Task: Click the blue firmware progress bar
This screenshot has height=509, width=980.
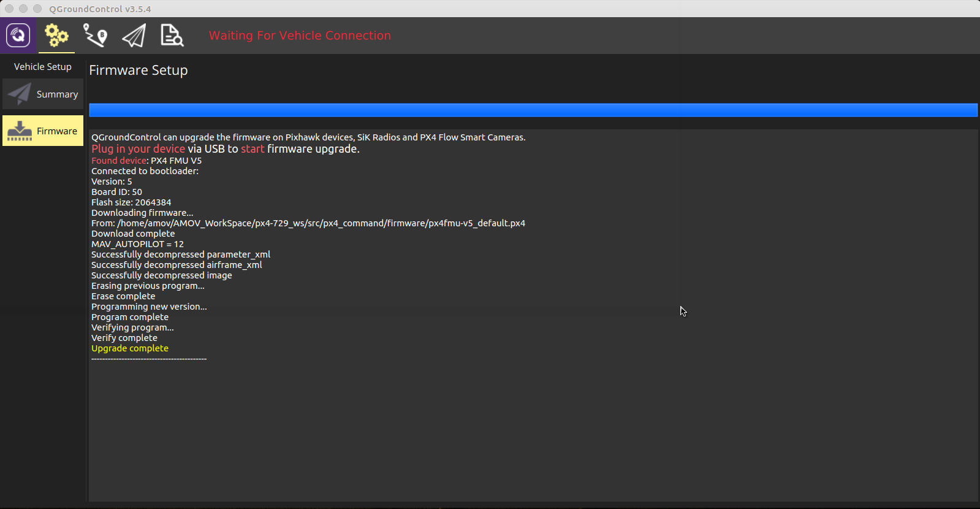Action: click(533, 110)
